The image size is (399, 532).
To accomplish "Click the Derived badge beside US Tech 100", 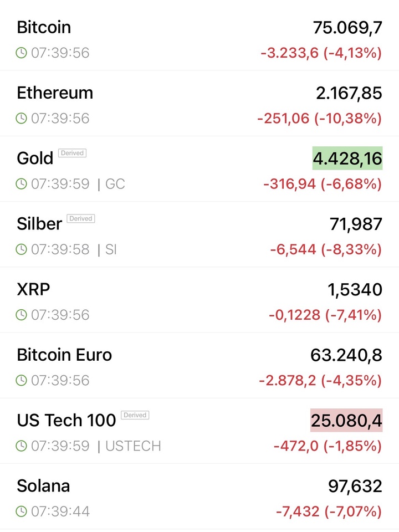I will point(135,415).
